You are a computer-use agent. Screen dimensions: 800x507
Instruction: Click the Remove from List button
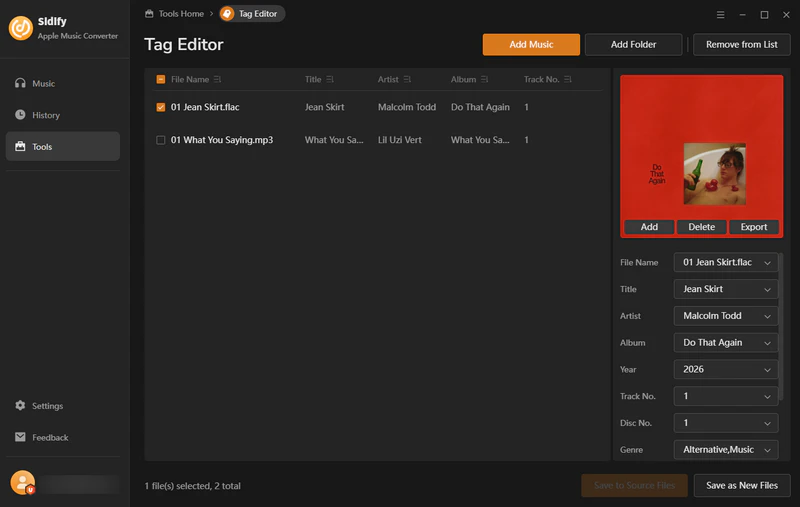741,44
